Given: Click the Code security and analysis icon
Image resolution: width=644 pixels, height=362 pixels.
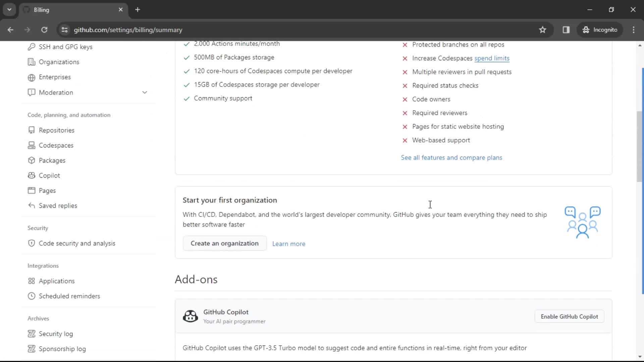Looking at the screenshot, I should (32, 243).
